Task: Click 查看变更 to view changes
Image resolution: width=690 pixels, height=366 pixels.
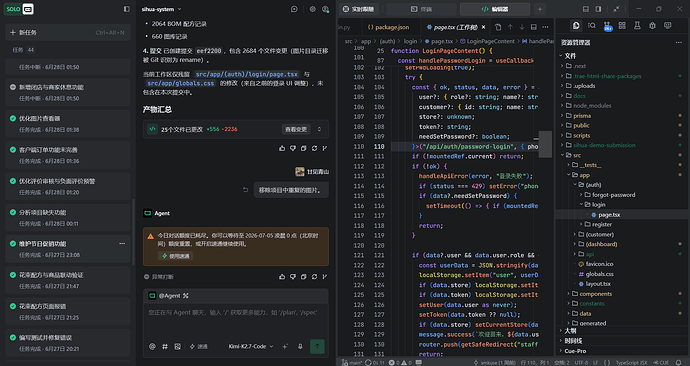Action: point(296,129)
